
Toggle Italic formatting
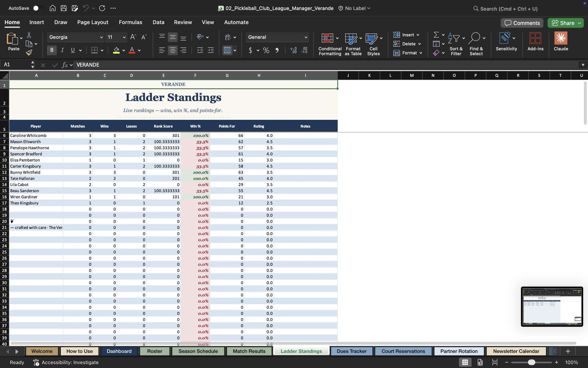[62, 50]
